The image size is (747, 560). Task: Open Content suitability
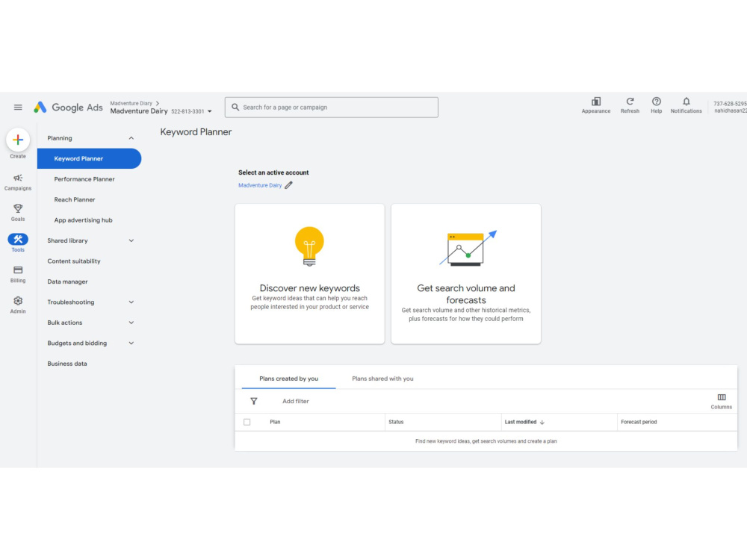tap(74, 261)
